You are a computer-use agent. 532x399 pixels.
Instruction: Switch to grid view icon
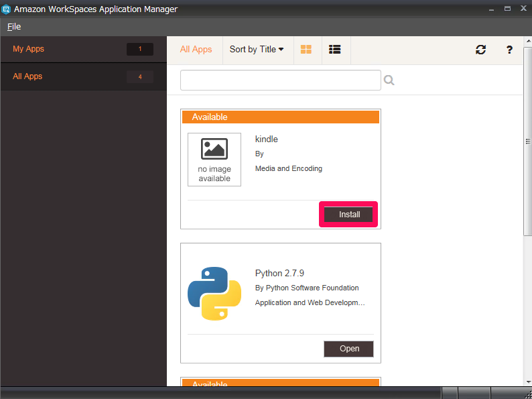(x=306, y=50)
